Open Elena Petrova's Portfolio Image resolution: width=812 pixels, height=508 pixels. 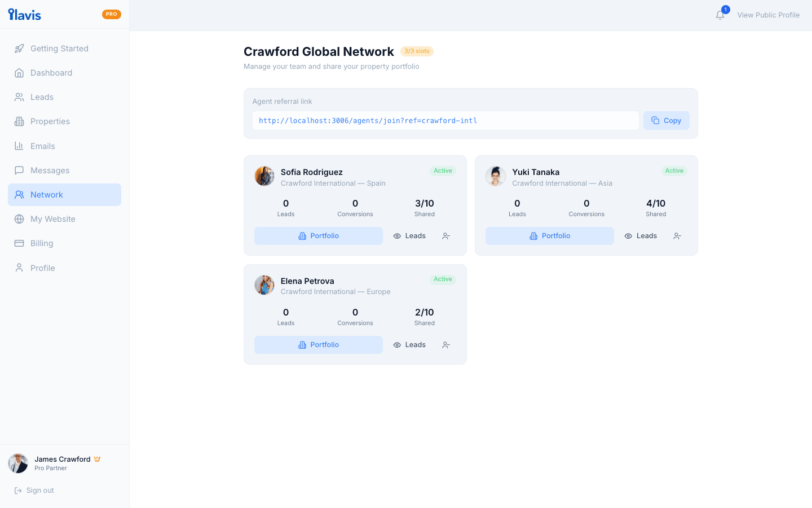pos(318,344)
